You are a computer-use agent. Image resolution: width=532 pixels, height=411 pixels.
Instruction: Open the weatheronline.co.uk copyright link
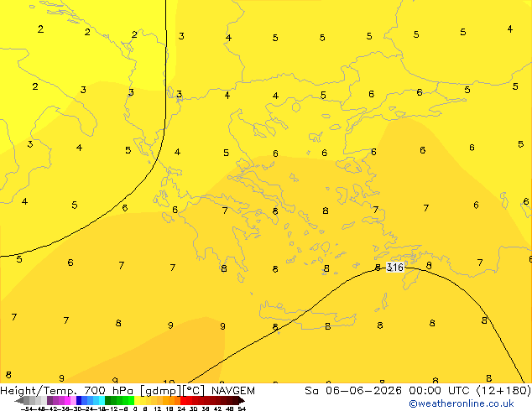[462, 403]
